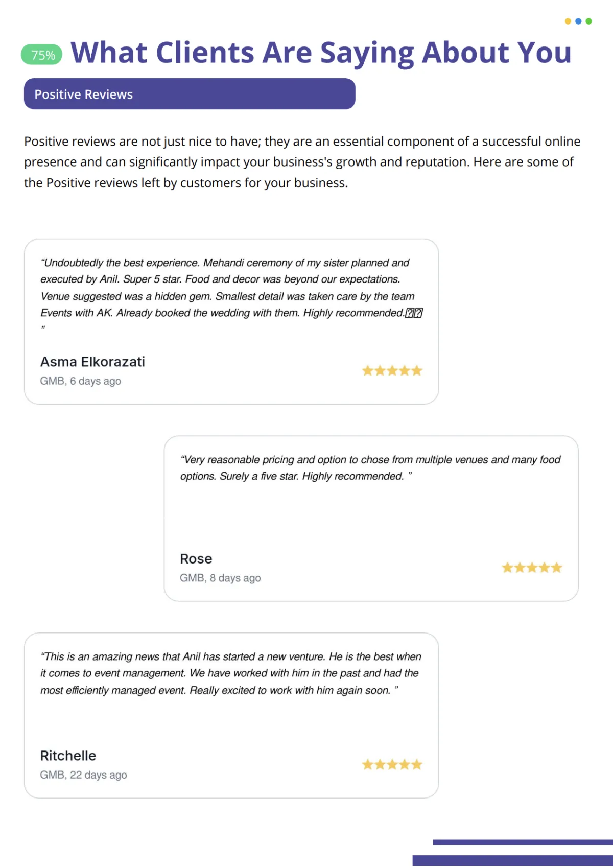
Task: Click Asma Elkorazati's five-star rating
Action: [392, 370]
